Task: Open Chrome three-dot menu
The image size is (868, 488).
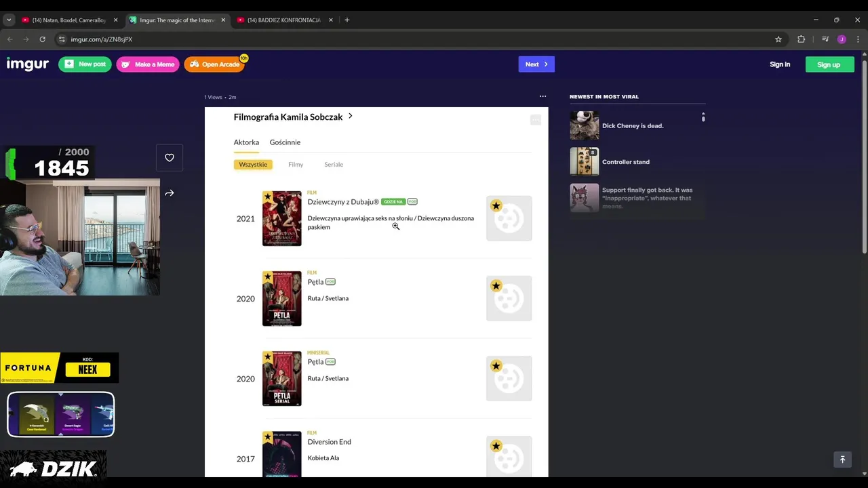Action: [x=858, y=39]
